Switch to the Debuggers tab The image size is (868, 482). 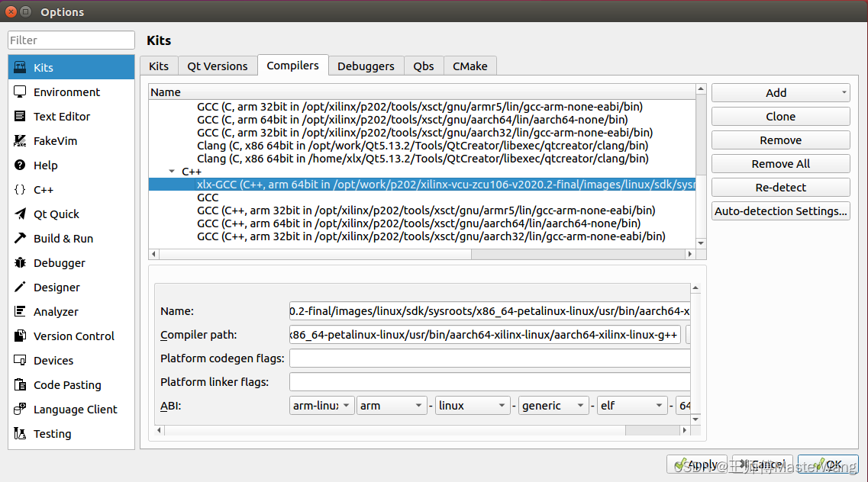[366, 66]
